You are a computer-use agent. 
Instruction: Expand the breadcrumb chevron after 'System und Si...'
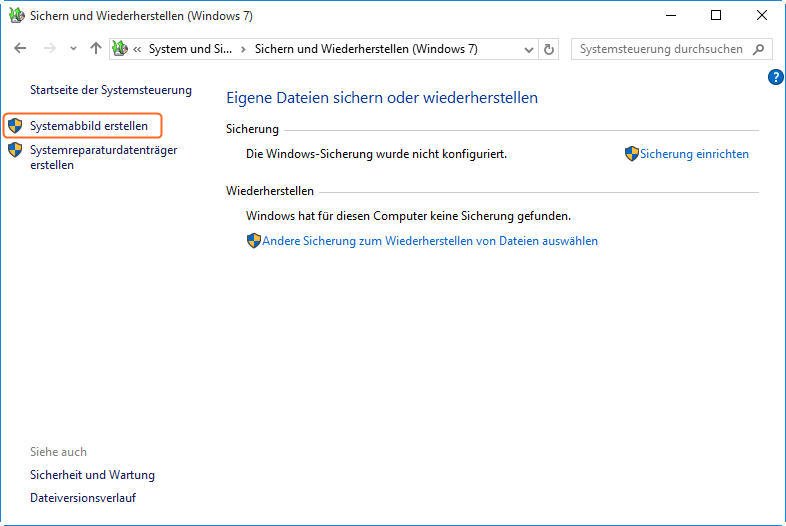(x=243, y=49)
